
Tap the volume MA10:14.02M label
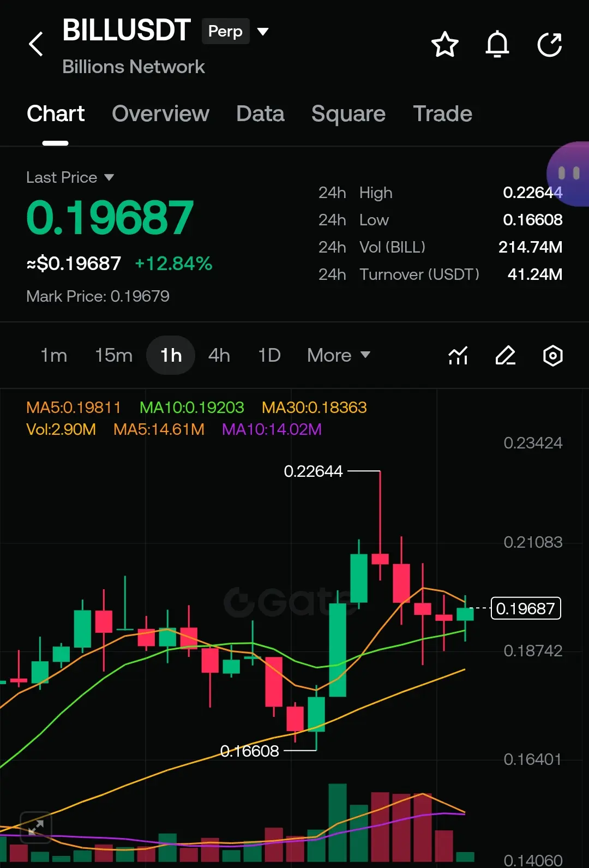click(x=272, y=429)
